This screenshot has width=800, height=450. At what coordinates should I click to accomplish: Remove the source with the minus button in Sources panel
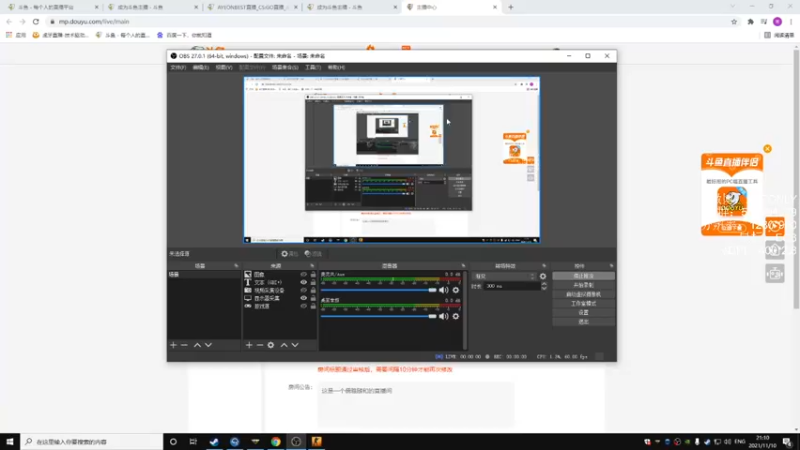[x=260, y=345]
